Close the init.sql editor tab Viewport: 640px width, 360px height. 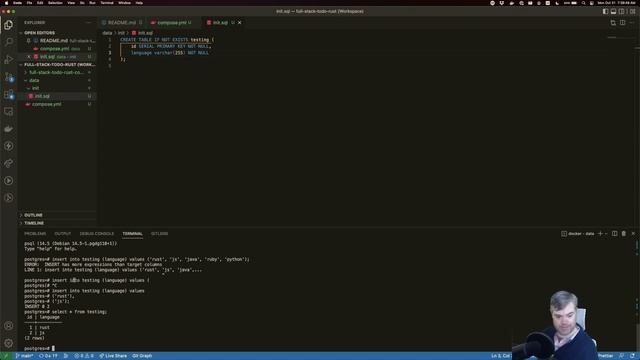pos(240,23)
